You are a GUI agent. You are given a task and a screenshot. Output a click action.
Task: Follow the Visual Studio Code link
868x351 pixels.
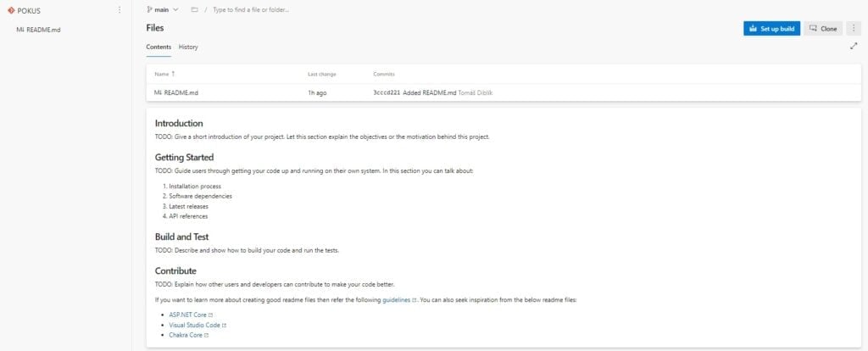tap(195, 325)
